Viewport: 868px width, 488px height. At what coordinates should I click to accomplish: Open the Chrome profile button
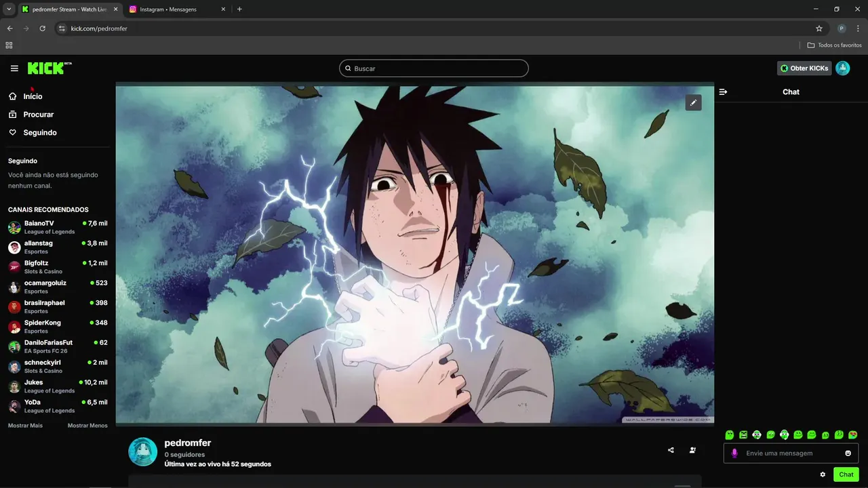point(842,28)
